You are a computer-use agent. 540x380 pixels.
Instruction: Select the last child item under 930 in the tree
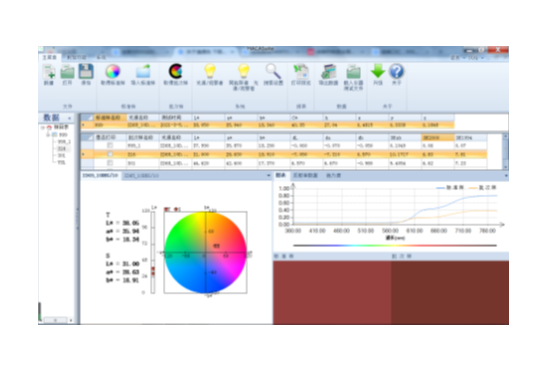tap(61, 162)
